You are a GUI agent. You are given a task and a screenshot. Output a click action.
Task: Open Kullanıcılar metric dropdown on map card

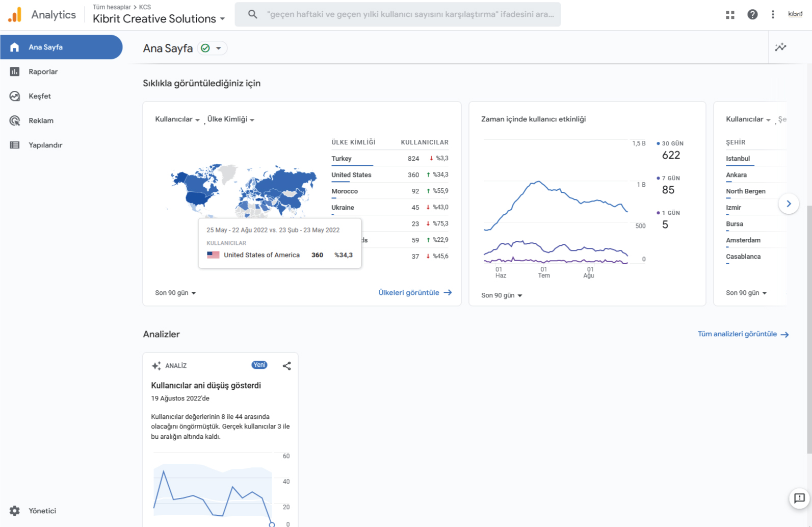click(x=177, y=119)
